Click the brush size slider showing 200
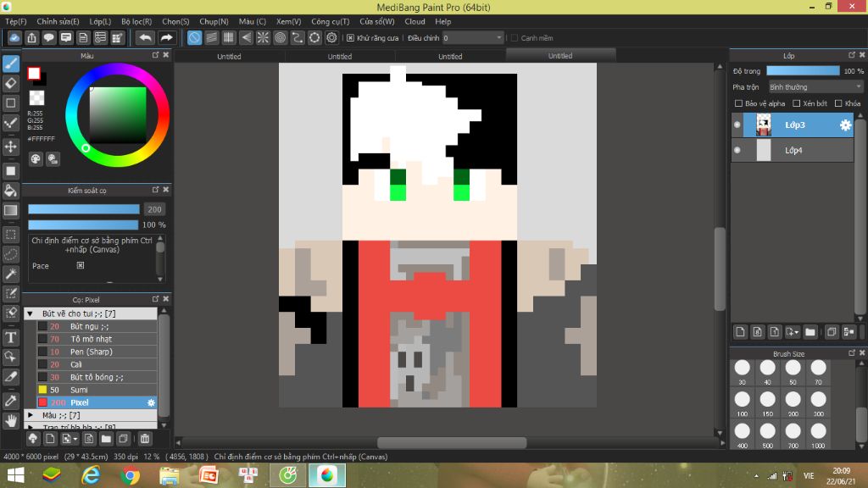The height and width of the screenshot is (488, 868). point(84,209)
